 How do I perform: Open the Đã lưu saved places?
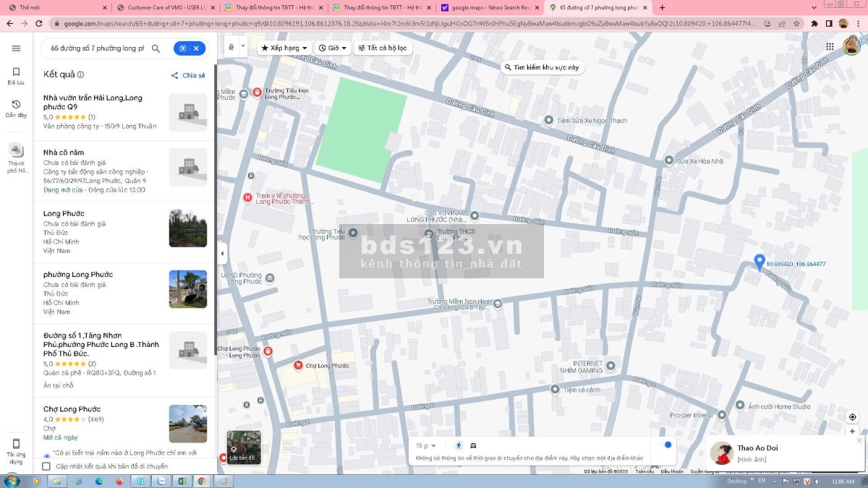click(x=16, y=76)
